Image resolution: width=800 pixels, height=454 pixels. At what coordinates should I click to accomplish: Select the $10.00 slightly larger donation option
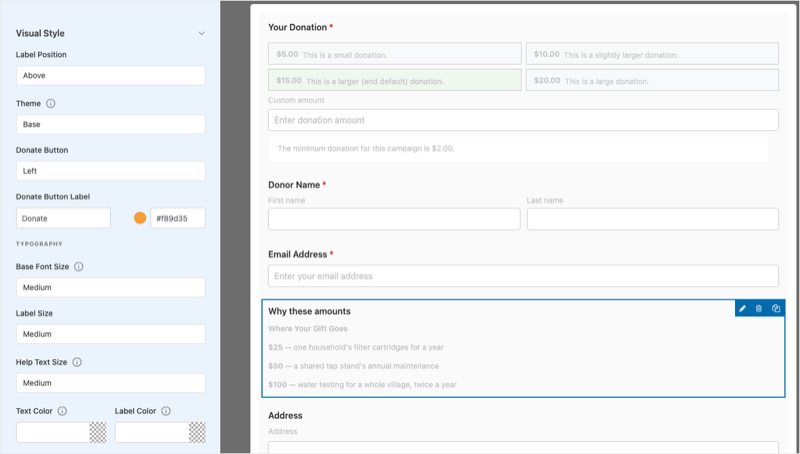653,54
